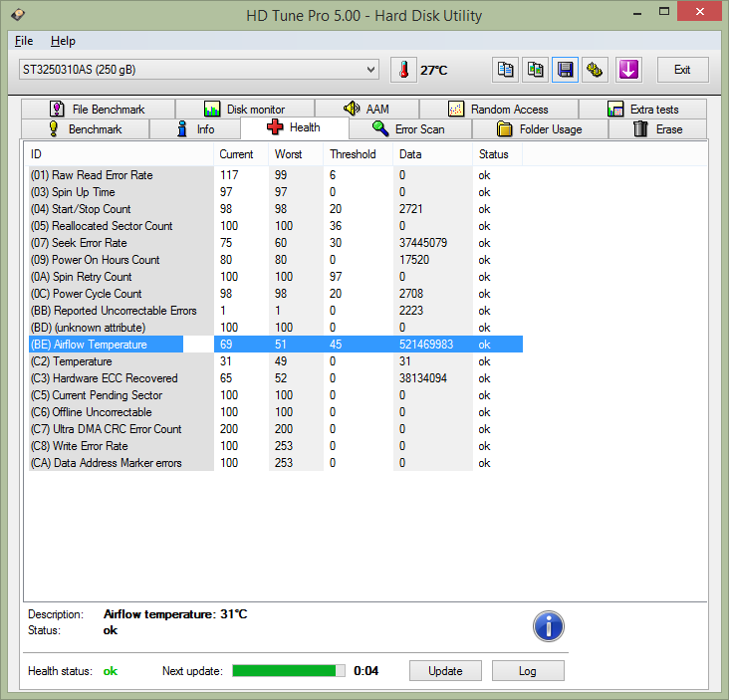
Task: Click the green Health status ok text
Action: coord(111,671)
